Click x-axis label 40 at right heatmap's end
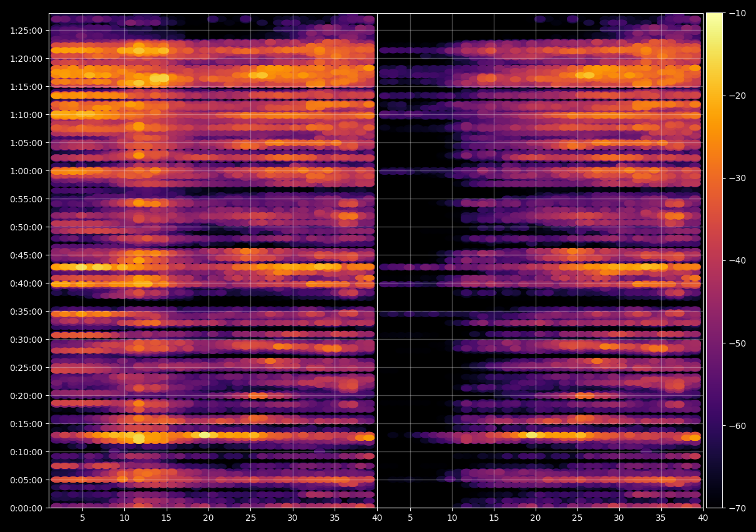Viewport: 756px width, 532px height. [x=703, y=518]
